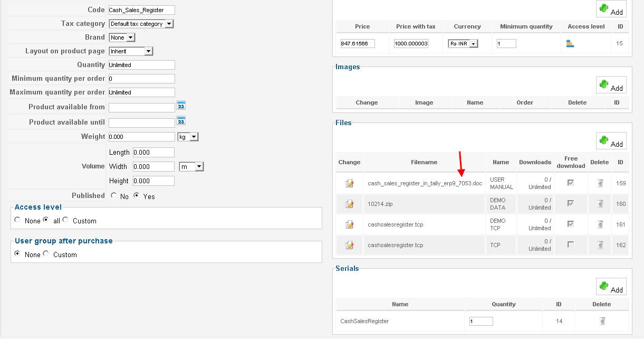Toggle free download for 10214.zip
This screenshot has height=339, width=644.
point(571,203)
